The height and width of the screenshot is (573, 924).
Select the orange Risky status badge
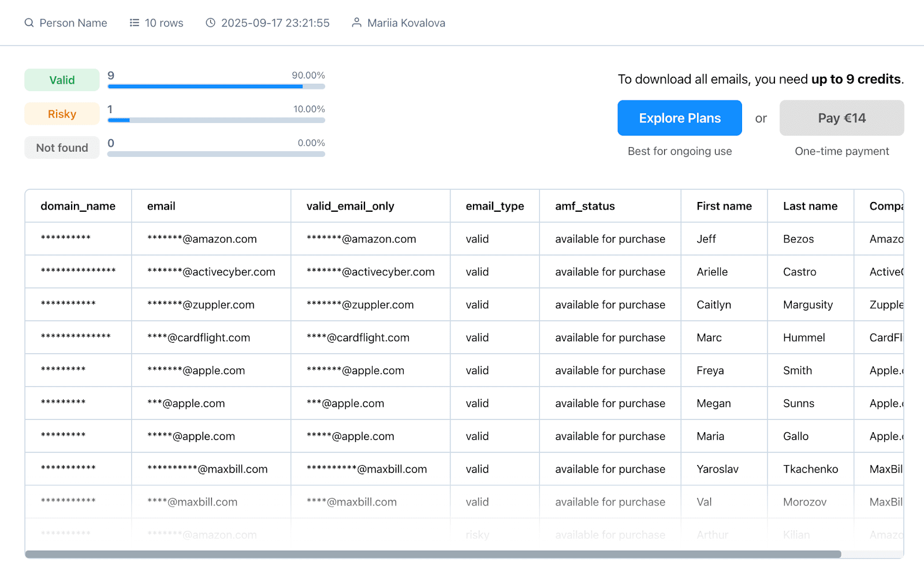tap(62, 114)
